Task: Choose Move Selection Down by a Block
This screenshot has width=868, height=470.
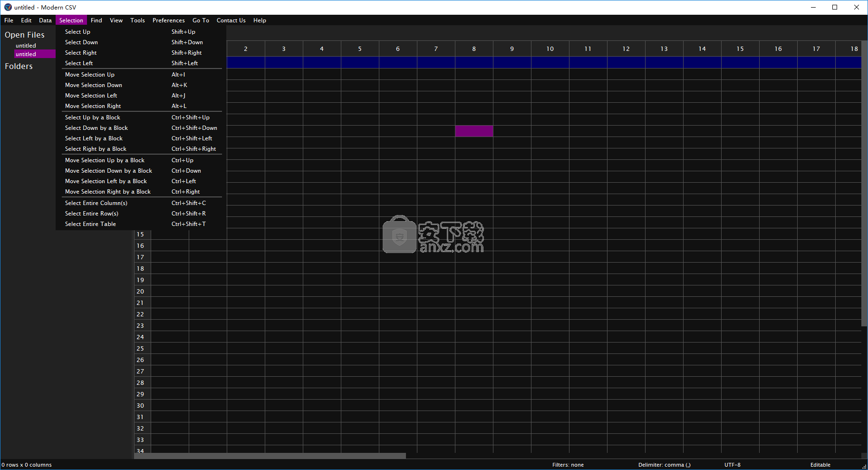Action: [142, 171]
